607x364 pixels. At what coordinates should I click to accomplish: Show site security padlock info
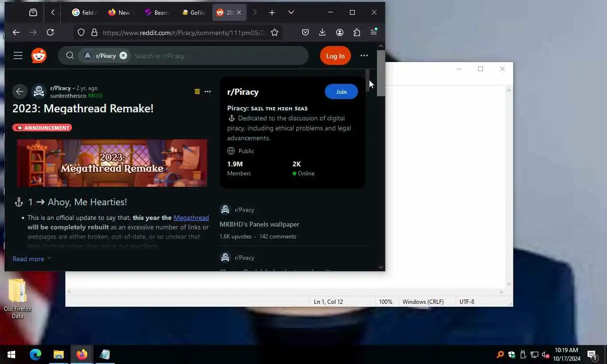point(94,32)
